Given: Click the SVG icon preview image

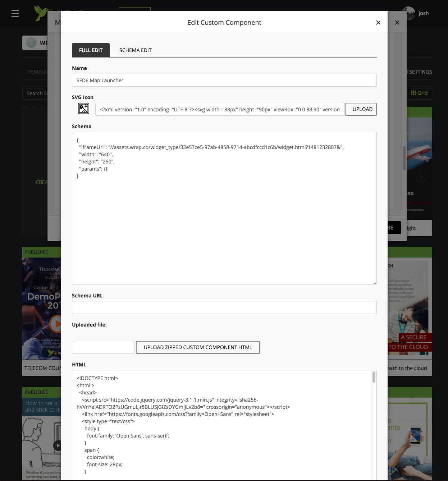Looking at the screenshot, I should pos(83,108).
